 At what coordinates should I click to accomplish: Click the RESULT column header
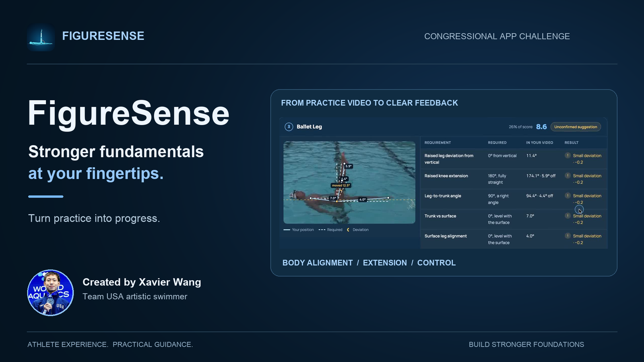(571, 142)
